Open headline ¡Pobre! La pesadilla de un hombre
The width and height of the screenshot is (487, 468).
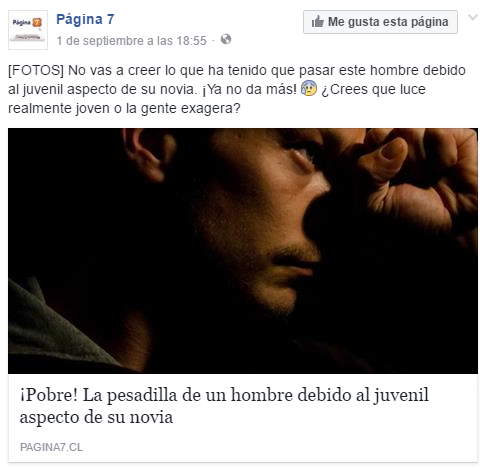224,406
